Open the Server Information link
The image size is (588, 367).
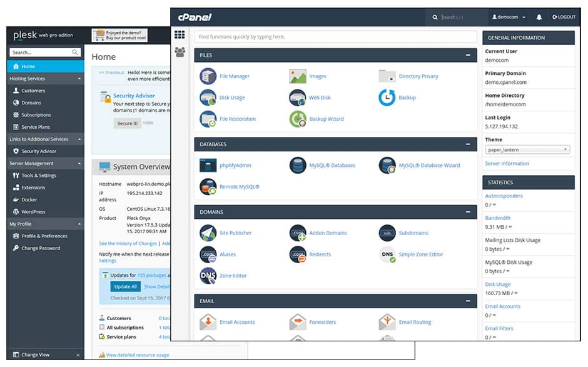[x=507, y=163]
